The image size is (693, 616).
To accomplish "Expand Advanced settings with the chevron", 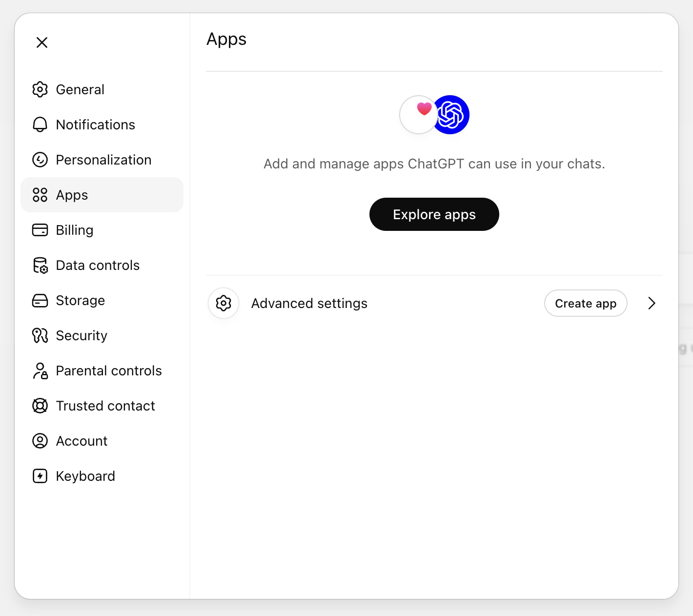I will (652, 303).
